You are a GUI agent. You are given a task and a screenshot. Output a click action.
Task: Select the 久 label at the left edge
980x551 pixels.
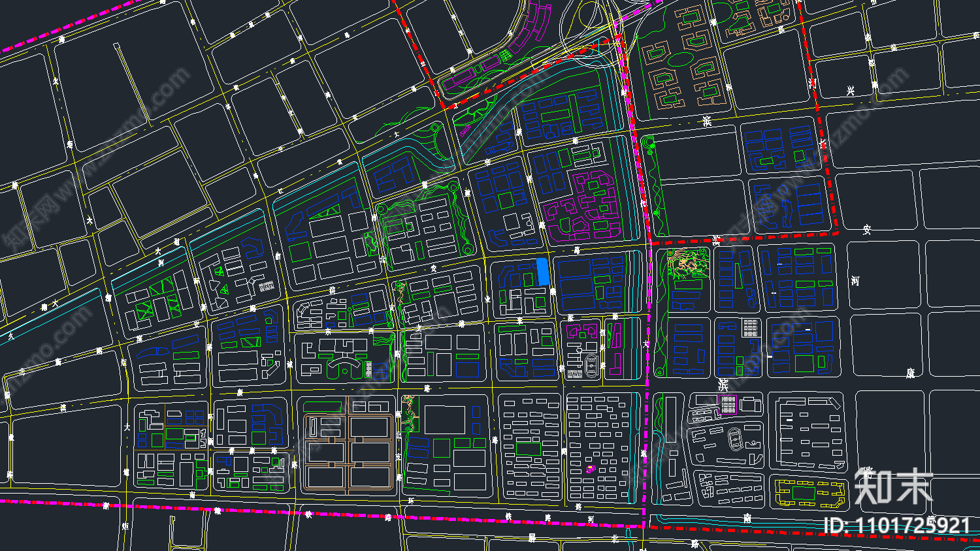point(11,338)
